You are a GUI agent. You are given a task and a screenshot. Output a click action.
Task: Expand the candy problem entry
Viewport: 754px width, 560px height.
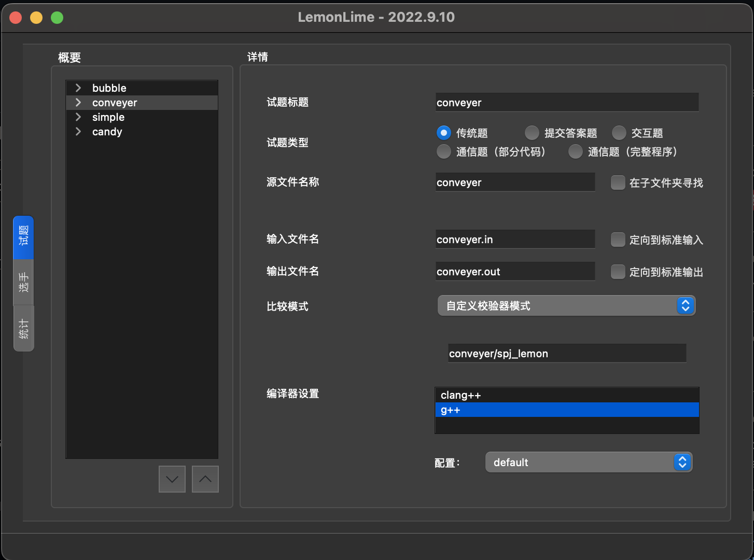tap(78, 131)
